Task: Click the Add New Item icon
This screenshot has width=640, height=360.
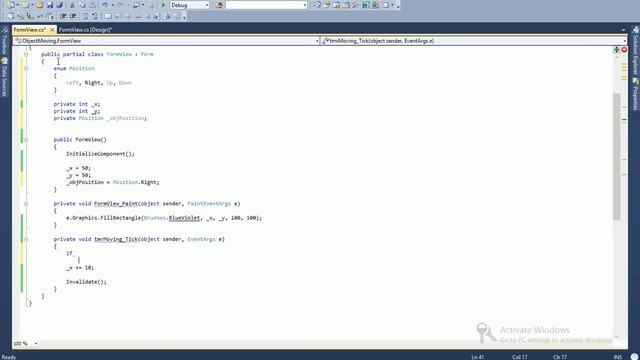Action: (25, 5)
